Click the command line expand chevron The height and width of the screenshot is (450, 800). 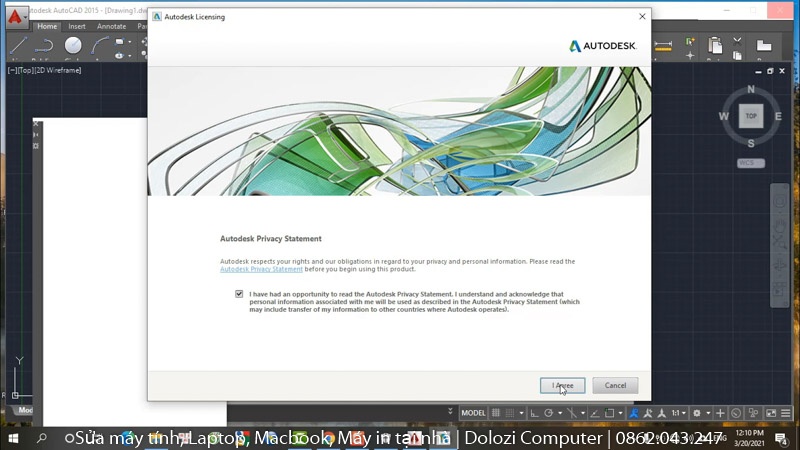(x=450, y=411)
